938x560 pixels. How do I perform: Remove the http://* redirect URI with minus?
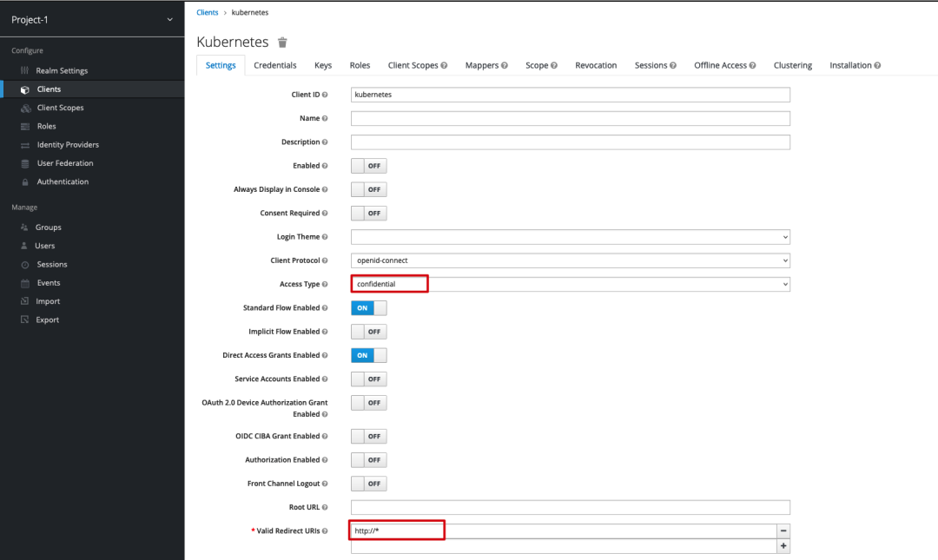(783, 531)
